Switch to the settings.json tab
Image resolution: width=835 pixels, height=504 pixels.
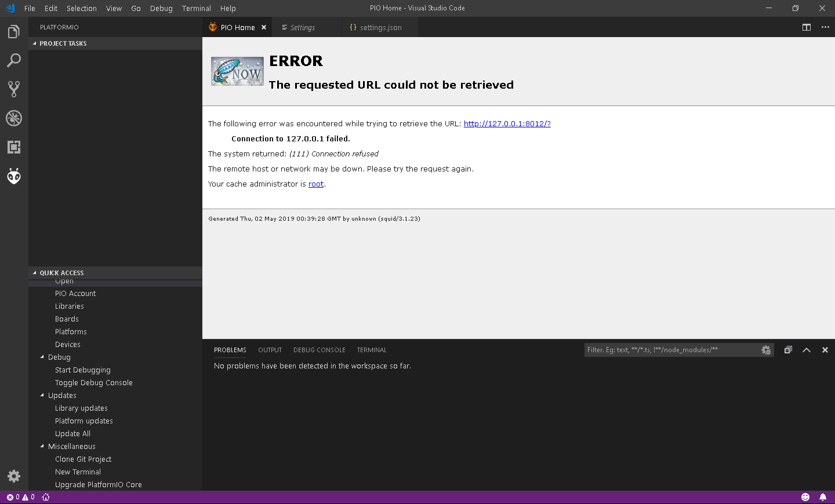[x=380, y=27]
